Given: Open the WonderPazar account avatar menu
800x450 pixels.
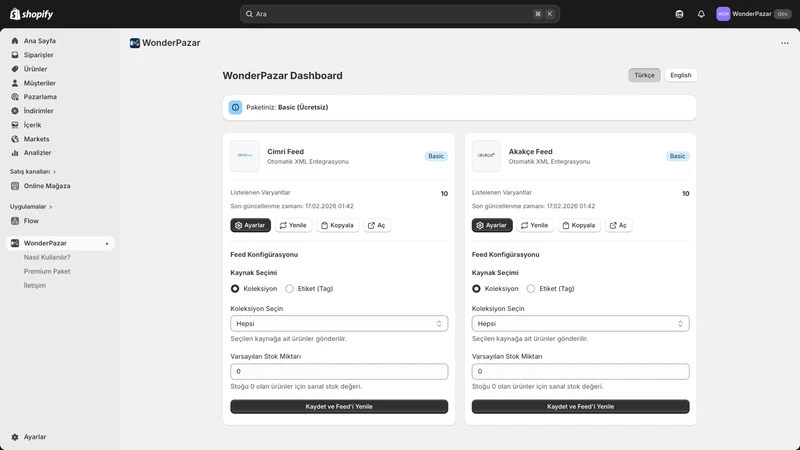Looking at the screenshot, I should pos(723,14).
